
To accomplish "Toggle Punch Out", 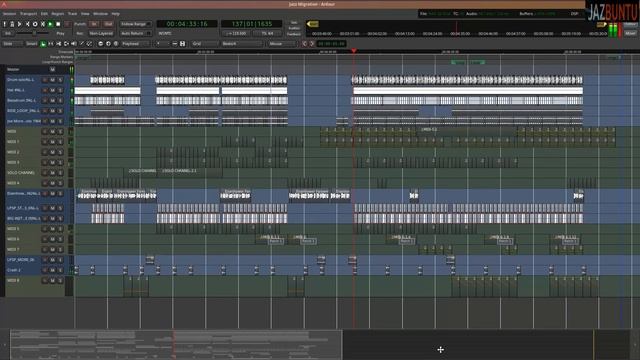I will pos(108,24).
